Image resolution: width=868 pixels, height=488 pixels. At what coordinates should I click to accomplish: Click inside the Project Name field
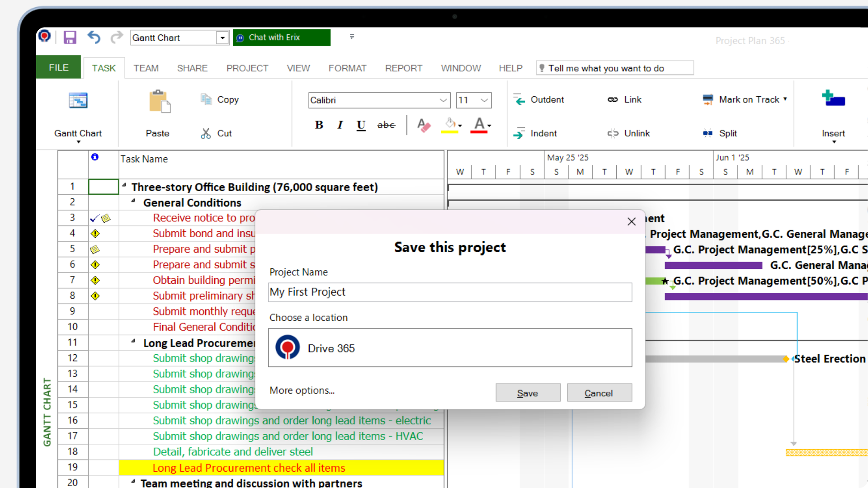click(450, 292)
